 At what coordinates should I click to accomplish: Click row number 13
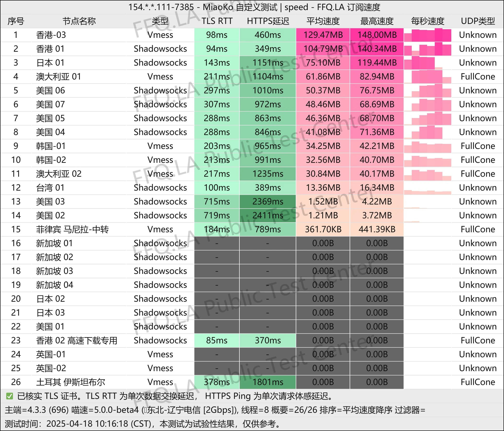coord(16,202)
